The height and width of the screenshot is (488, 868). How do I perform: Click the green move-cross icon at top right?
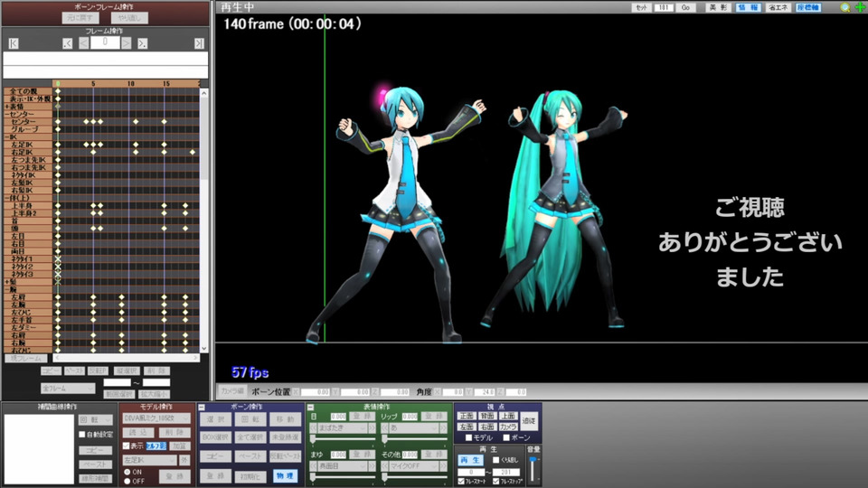860,7
